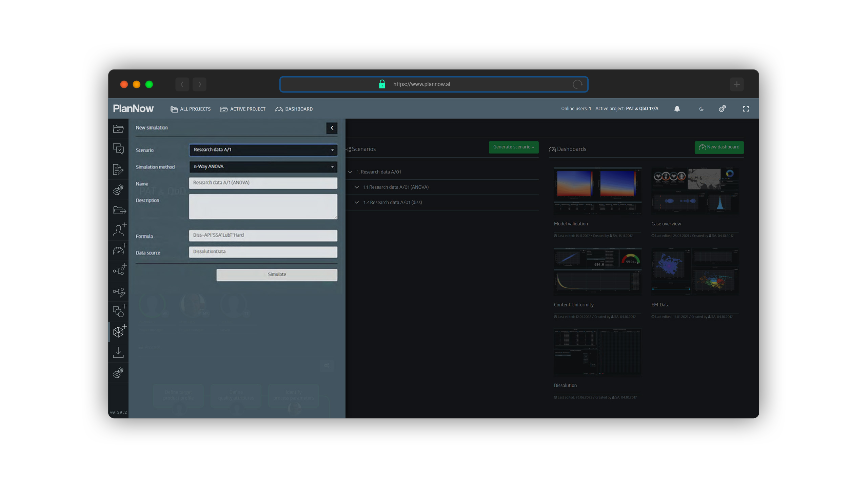Collapse the New simulation panel arrow

tap(332, 128)
